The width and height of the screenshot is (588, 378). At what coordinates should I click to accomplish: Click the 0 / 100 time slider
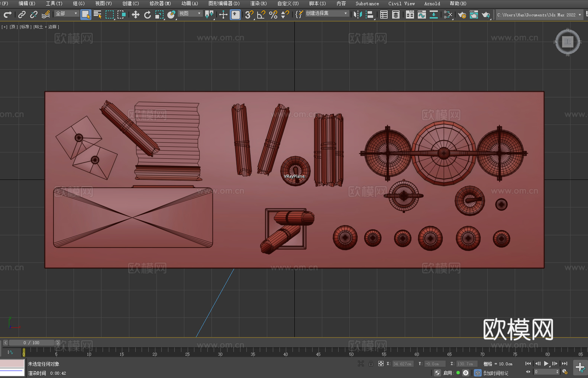[32, 343]
